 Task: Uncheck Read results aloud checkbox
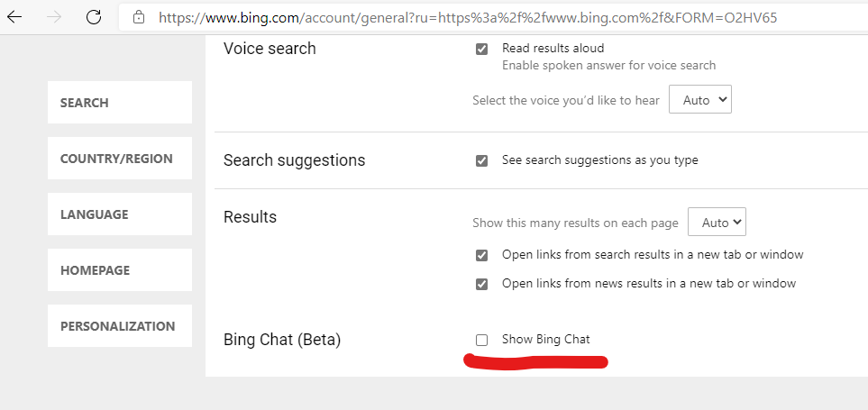tap(482, 49)
